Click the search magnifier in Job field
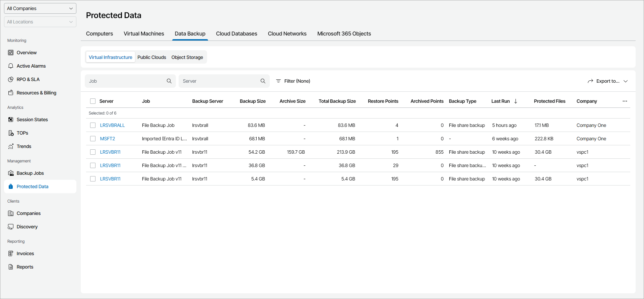Viewport: 644px width, 299px height. 169,81
